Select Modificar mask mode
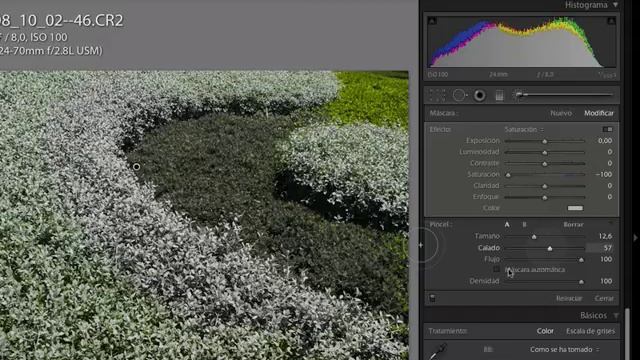 click(x=599, y=113)
